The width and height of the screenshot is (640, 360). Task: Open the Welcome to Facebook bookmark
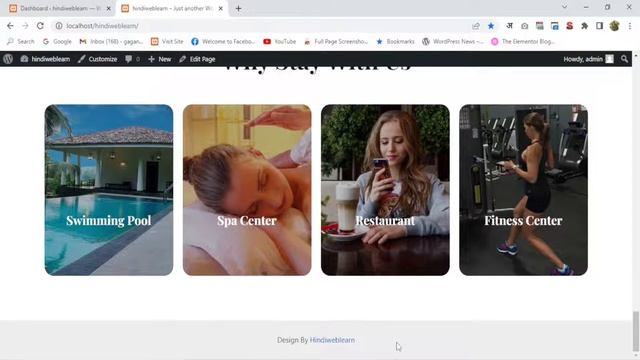click(x=223, y=41)
